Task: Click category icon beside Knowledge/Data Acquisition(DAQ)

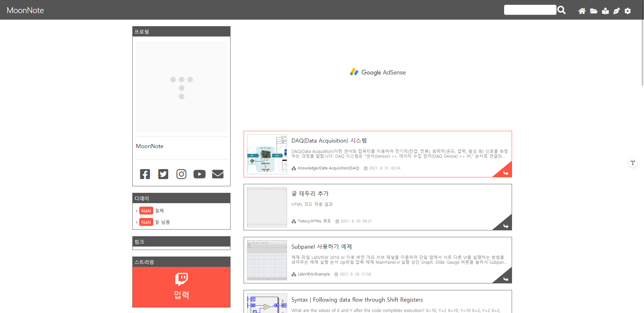Action: click(x=294, y=168)
